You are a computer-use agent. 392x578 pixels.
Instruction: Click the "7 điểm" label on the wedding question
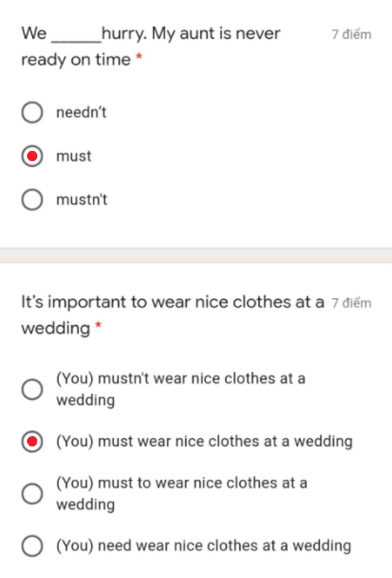(x=351, y=303)
